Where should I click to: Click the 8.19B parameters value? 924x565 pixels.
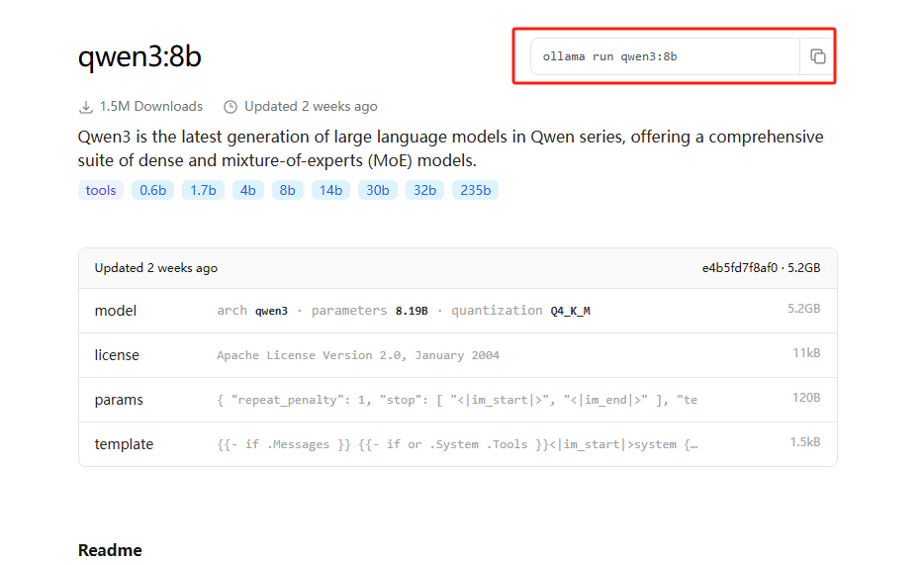(412, 311)
